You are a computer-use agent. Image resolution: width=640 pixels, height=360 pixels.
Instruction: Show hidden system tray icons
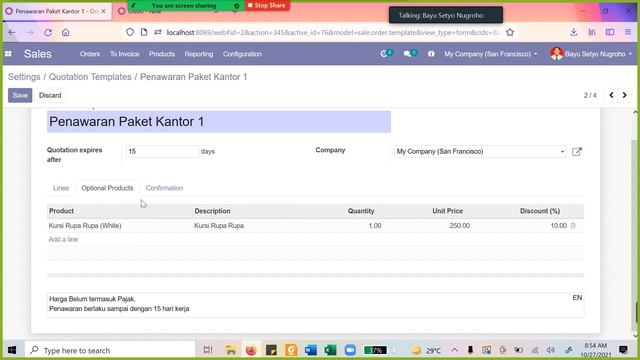click(x=454, y=350)
